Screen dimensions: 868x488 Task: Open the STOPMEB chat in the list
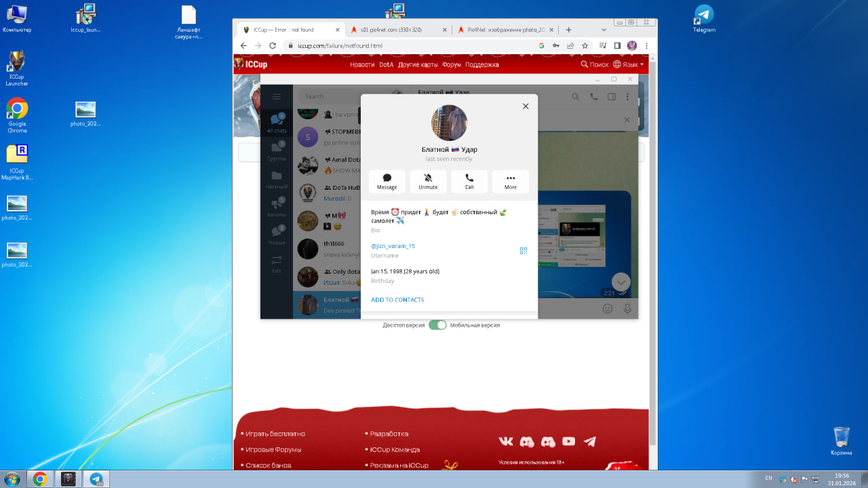(327, 137)
